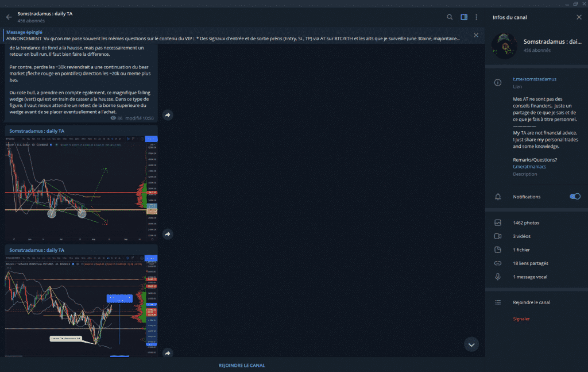Click the file icon next to 1 fichier
Image resolution: width=588 pixels, height=372 pixels.
tap(498, 250)
